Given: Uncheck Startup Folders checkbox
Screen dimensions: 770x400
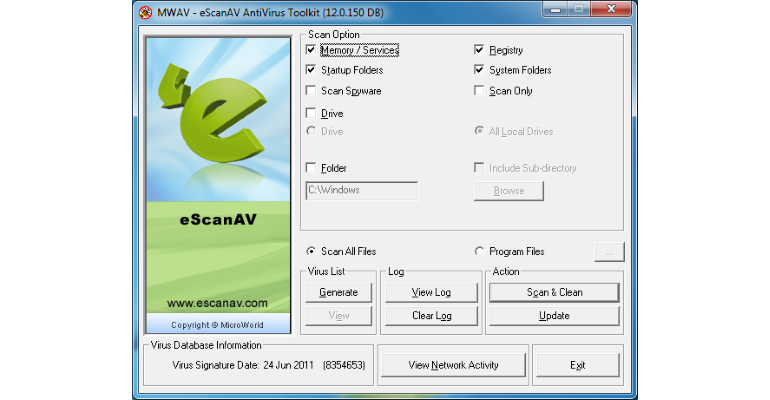Looking at the screenshot, I should click(310, 70).
